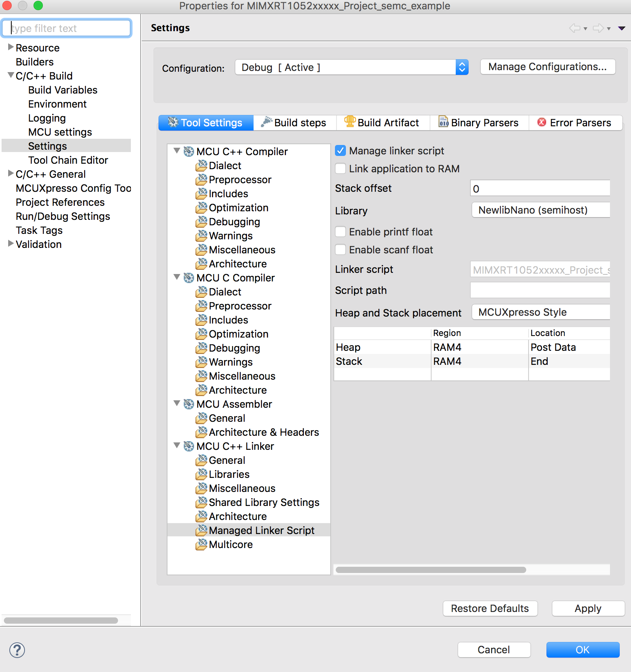The width and height of the screenshot is (631, 672).
Task: Focus the type filter text field
Action: (x=67, y=28)
